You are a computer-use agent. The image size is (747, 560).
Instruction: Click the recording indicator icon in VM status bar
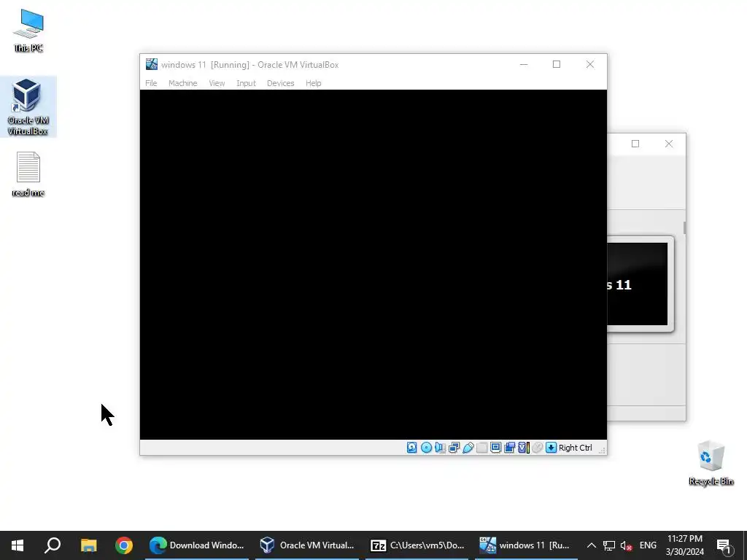point(509,448)
